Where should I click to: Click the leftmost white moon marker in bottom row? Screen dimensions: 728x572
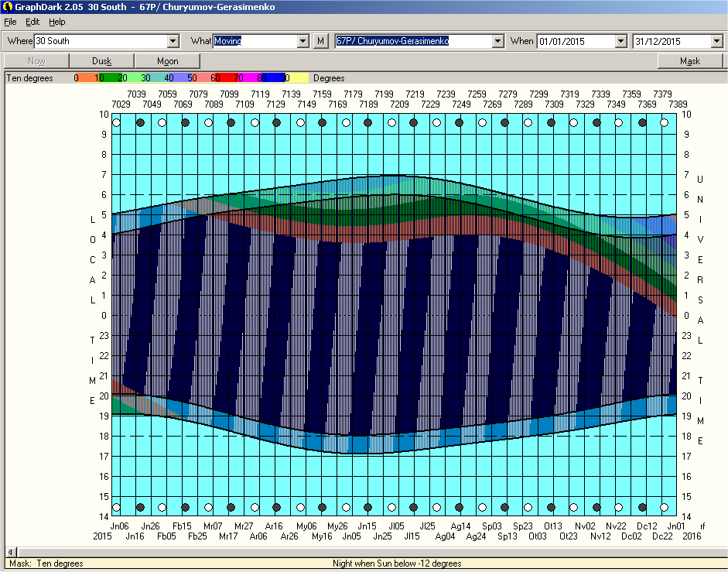116,508
